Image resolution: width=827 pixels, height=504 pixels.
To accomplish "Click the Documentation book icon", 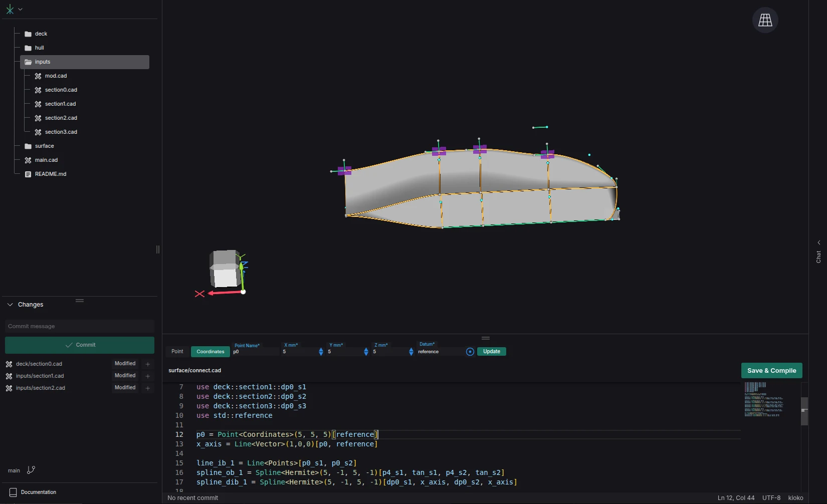I will [13, 492].
